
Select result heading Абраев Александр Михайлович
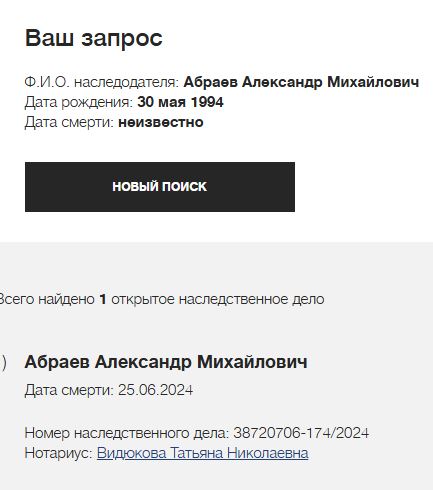tap(166, 362)
